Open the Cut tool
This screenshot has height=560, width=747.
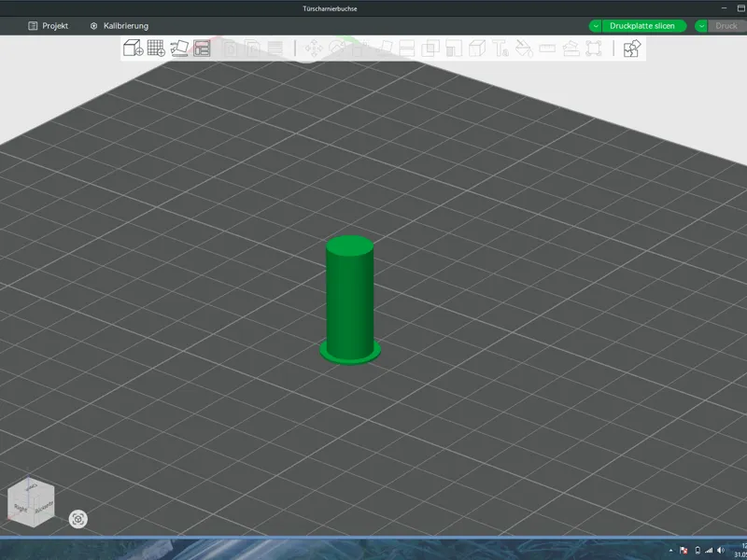pyautogui.click(x=406, y=49)
